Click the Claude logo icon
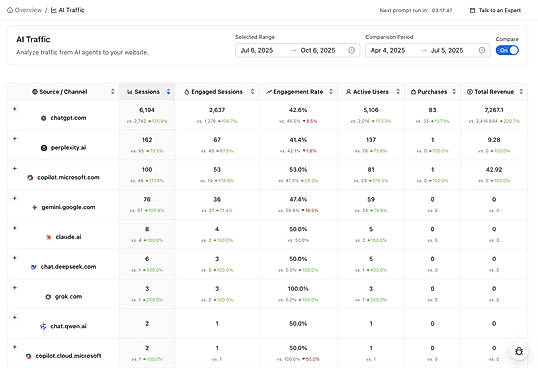The height and width of the screenshot is (368, 538). 49,237
